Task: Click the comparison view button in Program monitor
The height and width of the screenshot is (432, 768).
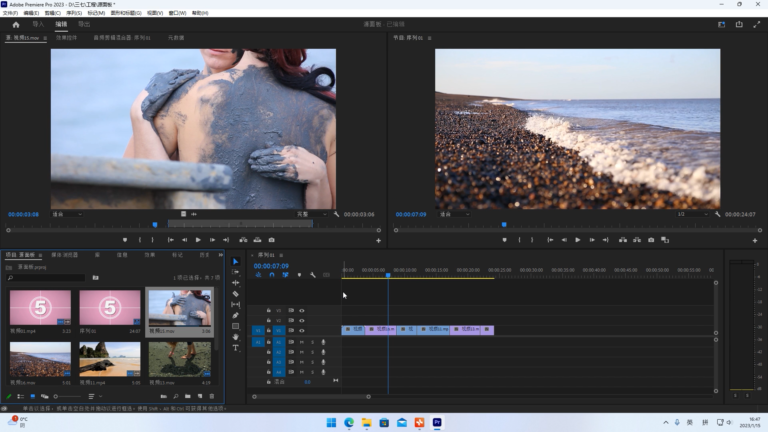Action: click(x=665, y=240)
